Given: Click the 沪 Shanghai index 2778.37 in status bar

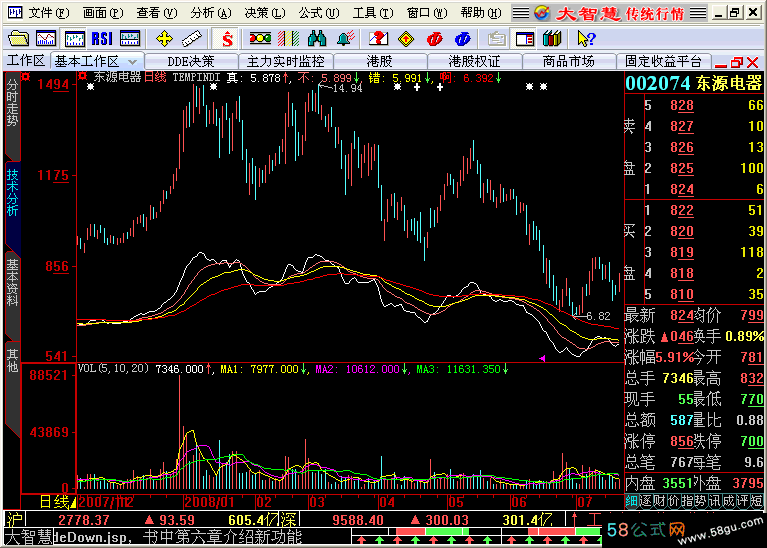Looking at the screenshot, I should pos(83,520).
